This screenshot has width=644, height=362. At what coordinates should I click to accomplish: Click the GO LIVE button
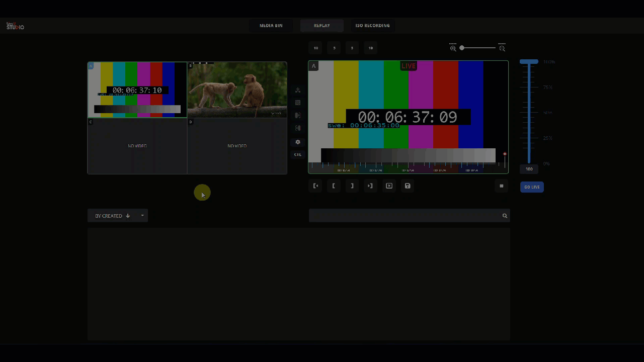click(532, 187)
